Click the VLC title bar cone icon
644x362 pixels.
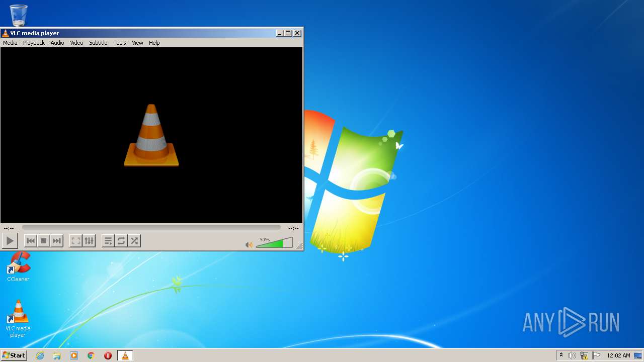pos(6,33)
